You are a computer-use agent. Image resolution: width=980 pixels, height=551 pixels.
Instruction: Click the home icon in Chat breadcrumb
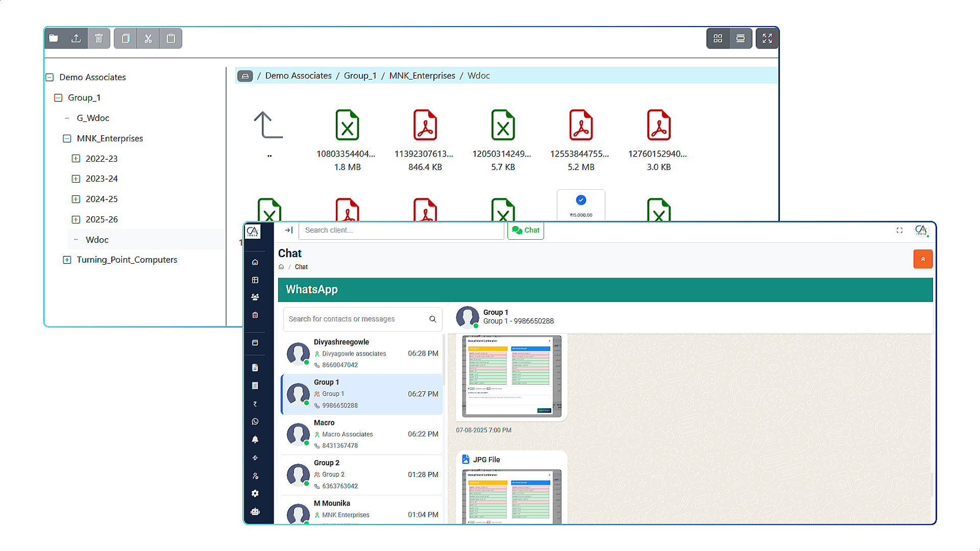point(281,267)
